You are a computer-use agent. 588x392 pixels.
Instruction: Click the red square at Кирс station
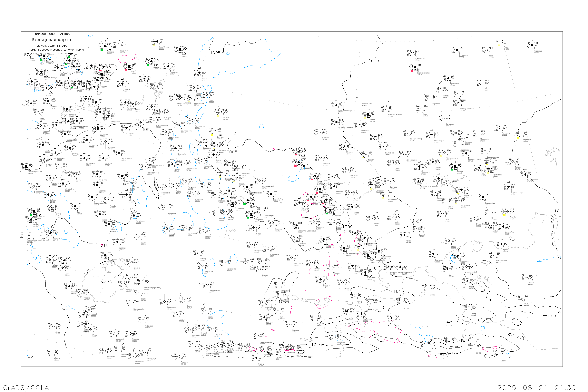[x=126, y=70]
